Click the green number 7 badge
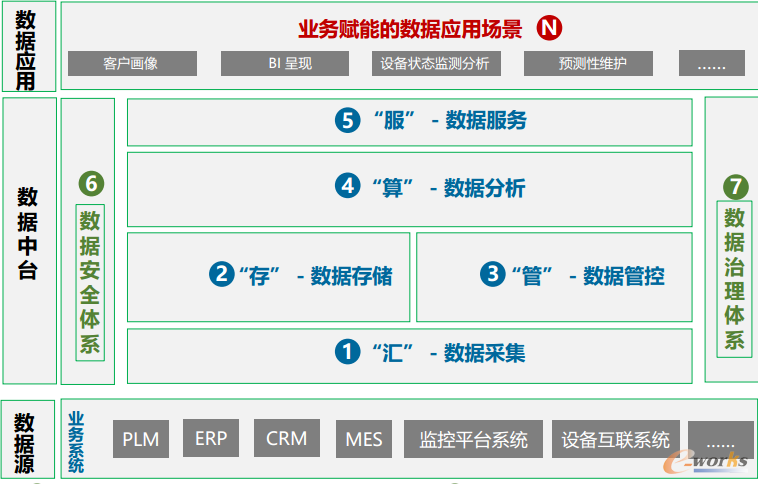The width and height of the screenshot is (758, 484). pyautogui.click(x=736, y=187)
